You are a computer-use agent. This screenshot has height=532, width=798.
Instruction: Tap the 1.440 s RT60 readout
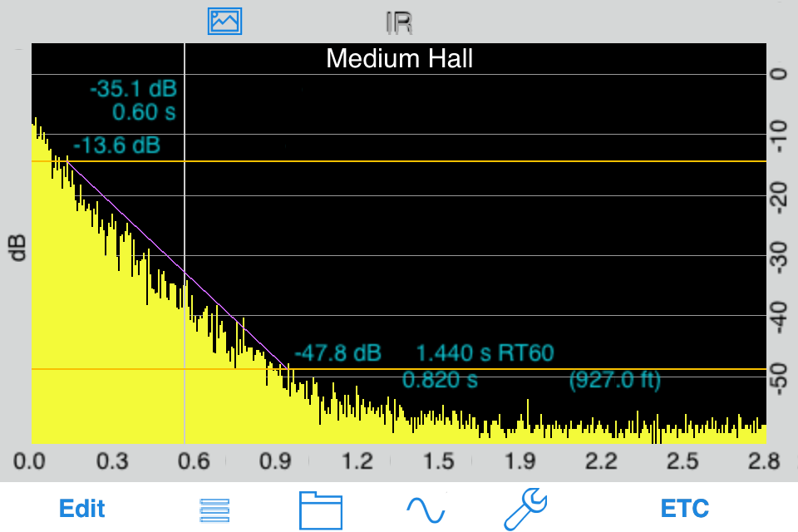[485, 352]
